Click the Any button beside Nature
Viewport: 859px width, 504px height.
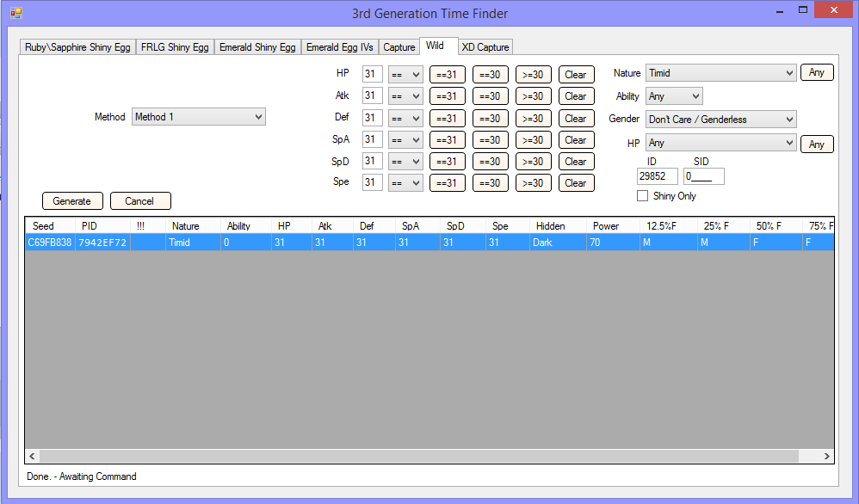816,73
